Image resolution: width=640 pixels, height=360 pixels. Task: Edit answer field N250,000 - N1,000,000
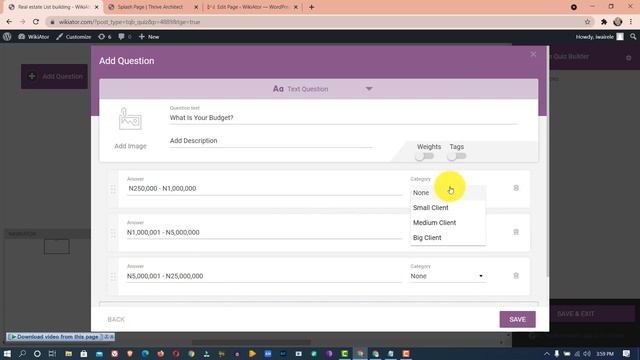pos(264,189)
